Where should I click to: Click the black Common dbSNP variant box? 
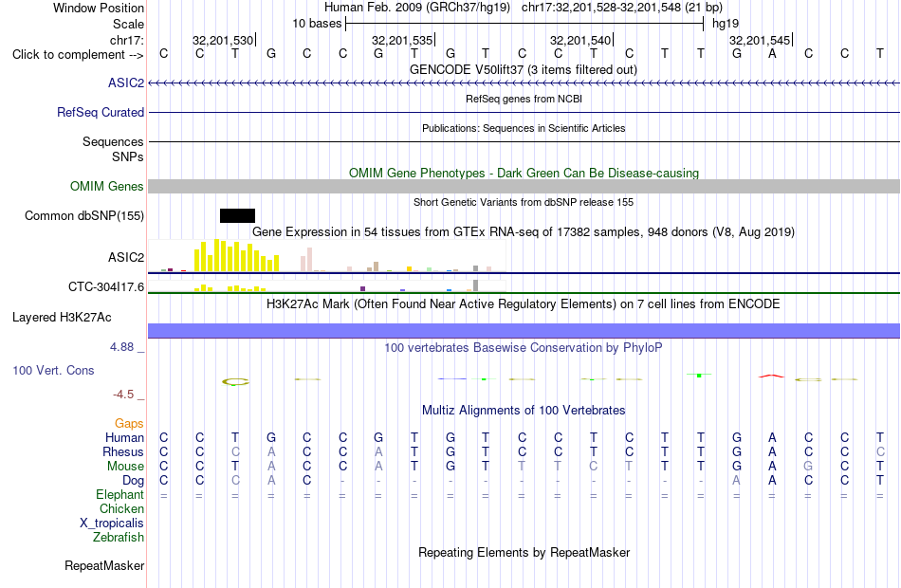(237, 215)
